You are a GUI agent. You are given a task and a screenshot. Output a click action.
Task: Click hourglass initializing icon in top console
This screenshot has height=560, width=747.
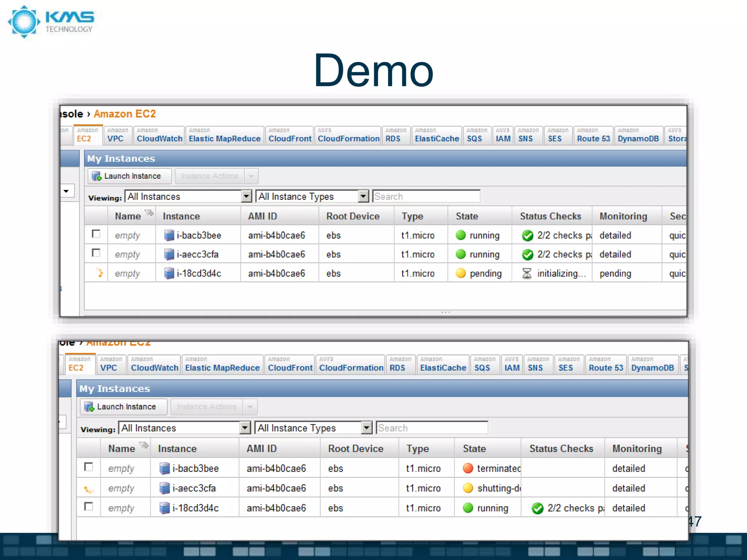click(527, 273)
